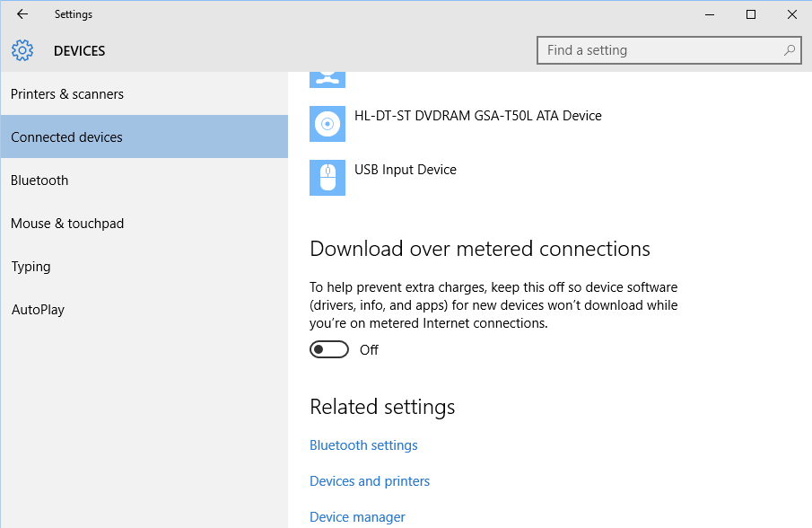Click the search magnifier icon

click(x=790, y=50)
